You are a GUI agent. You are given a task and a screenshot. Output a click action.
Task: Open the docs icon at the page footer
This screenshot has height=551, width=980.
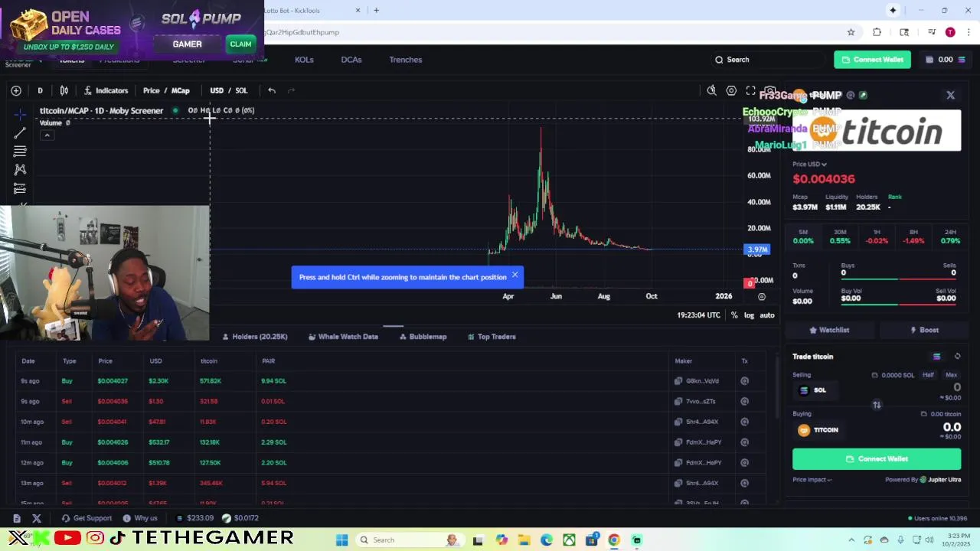pos(17,518)
